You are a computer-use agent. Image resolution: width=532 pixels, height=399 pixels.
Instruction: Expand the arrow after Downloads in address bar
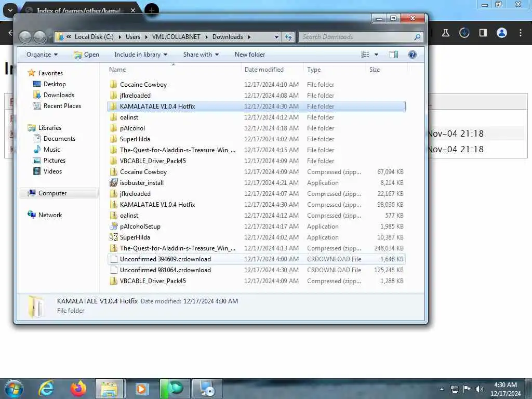tap(249, 37)
